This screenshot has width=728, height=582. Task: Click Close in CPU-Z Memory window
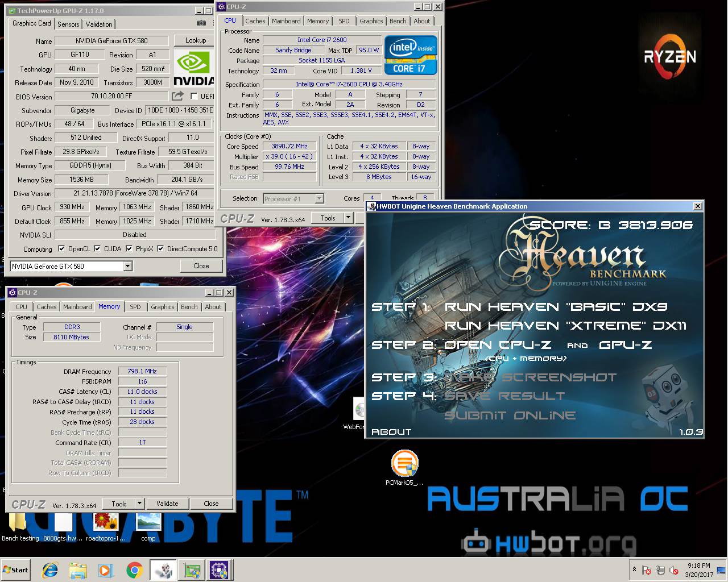pos(211,504)
